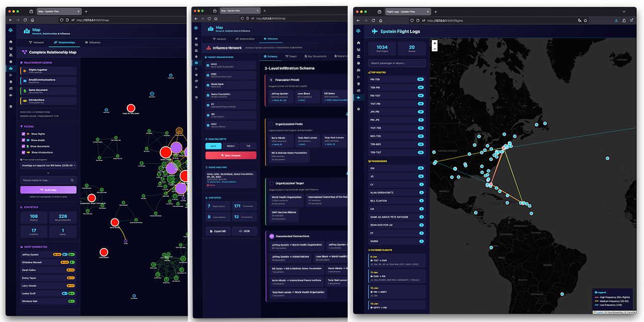This screenshot has height=322, width=644.
Task: Click Start Analysis button
Action: click(231, 155)
